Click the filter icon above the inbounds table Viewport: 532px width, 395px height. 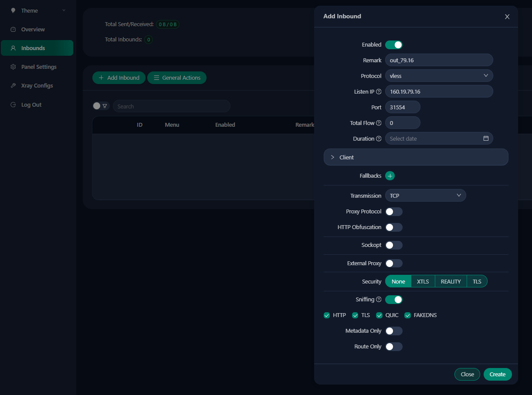[105, 106]
